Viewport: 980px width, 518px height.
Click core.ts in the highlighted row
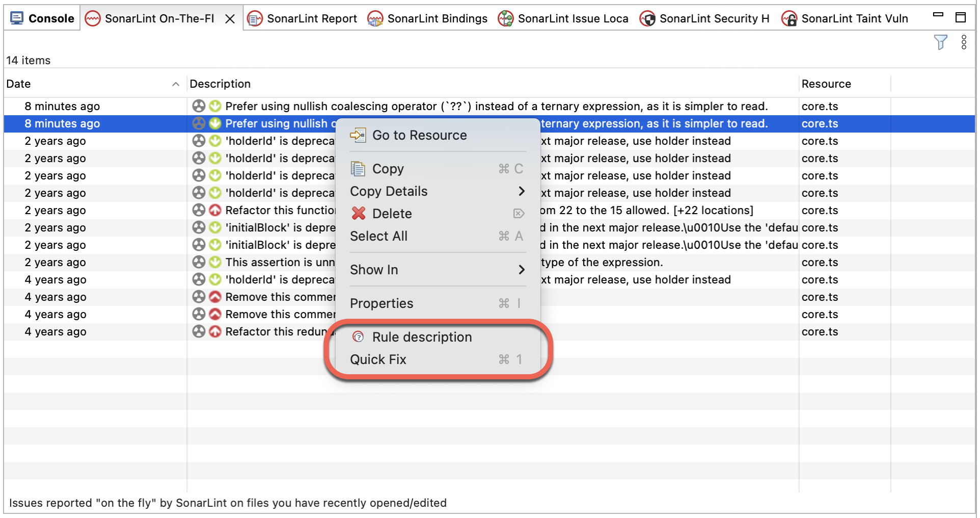820,123
